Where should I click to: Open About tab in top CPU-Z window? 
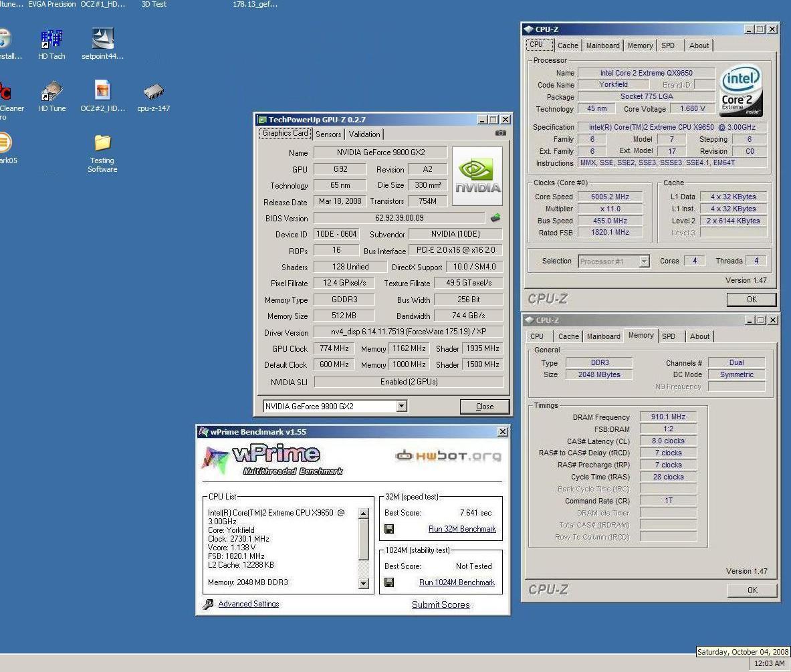click(x=699, y=45)
